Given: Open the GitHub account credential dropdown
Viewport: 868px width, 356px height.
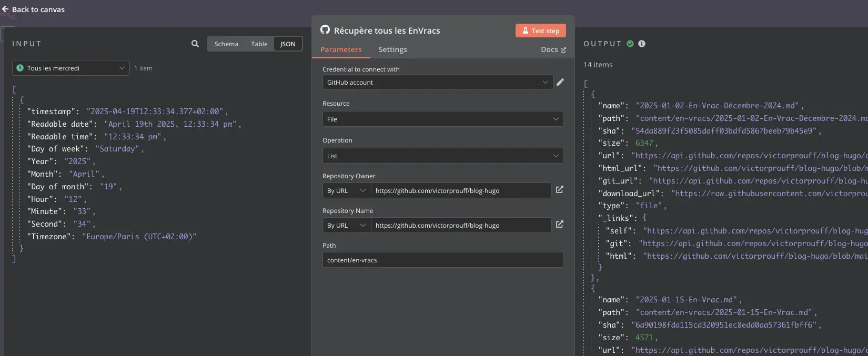Looking at the screenshot, I should coord(438,82).
